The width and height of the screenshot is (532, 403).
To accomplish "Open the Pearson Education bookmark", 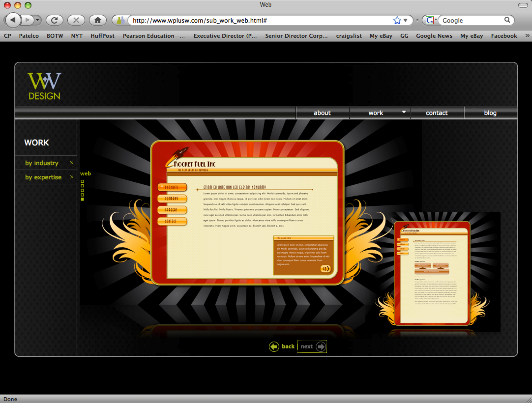I will (154, 36).
